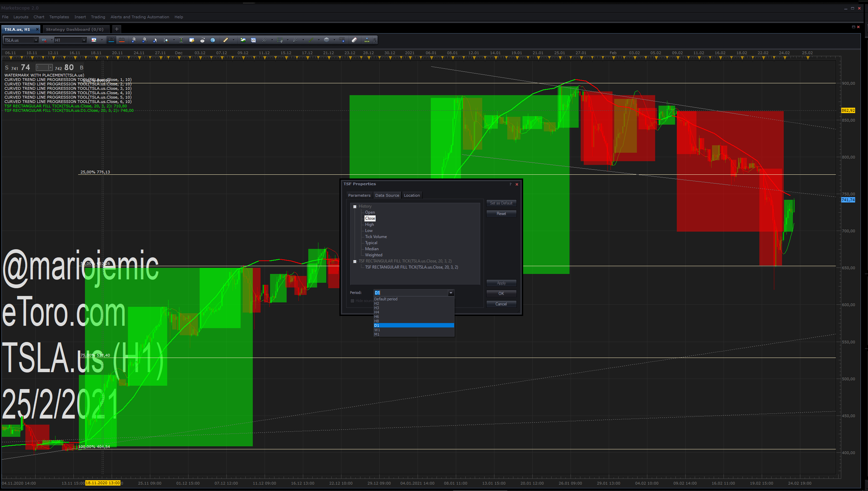Click the zoom out magnifier icon
Viewport: 868px width, 491px height.
[x=144, y=40]
